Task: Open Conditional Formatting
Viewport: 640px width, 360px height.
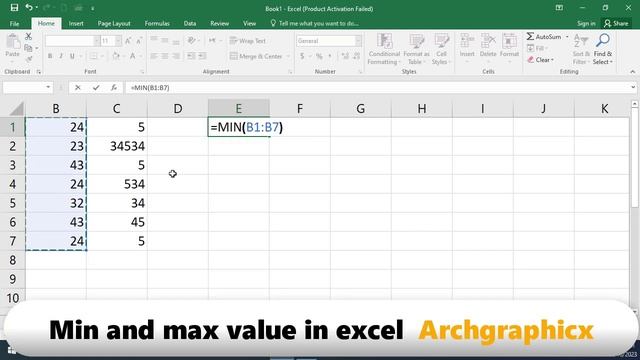Action: [x=384, y=49]
